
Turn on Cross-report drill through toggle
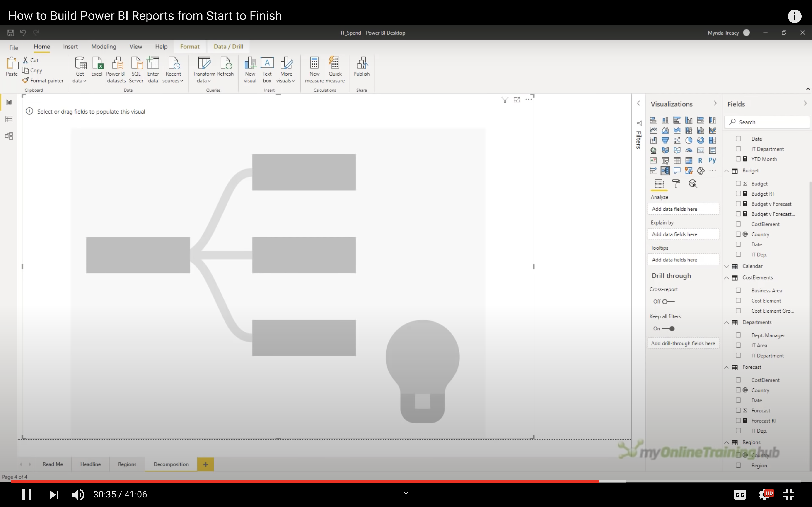[668, 301]
